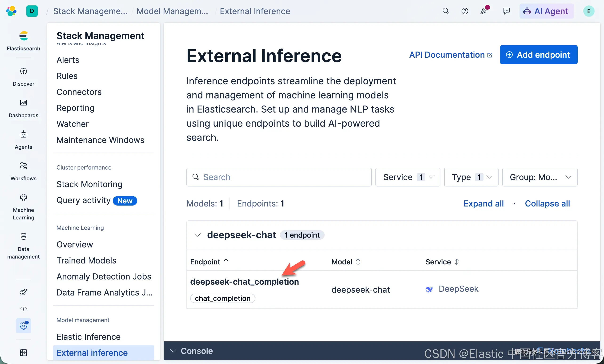
Task: Click the deepseek-chat group title
Action: click(x=242, y=235)
